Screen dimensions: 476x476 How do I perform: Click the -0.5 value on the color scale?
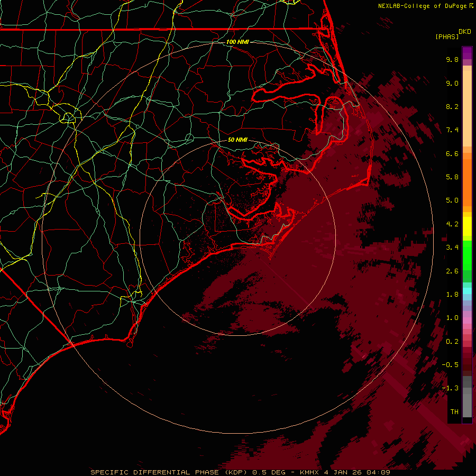[450, 365]
